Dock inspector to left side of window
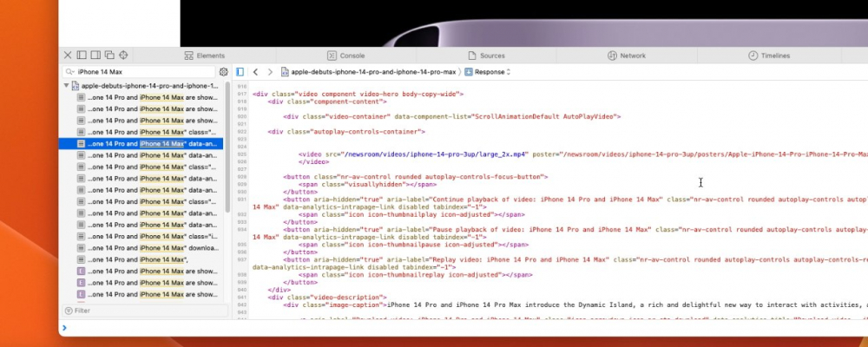Viewport: 868px width, 347px height. click(82, 56)
